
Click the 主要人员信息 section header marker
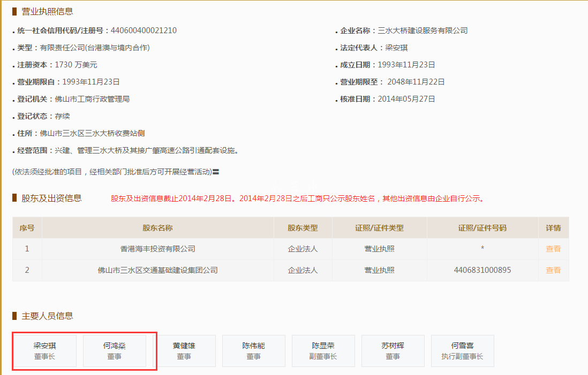point(14,316)
